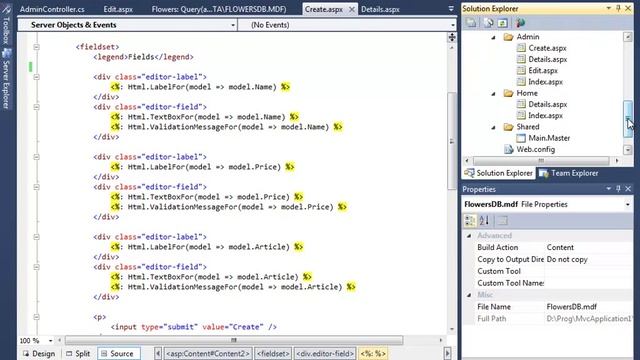
Task: Switch to Source view
Action: coord(118,353)
